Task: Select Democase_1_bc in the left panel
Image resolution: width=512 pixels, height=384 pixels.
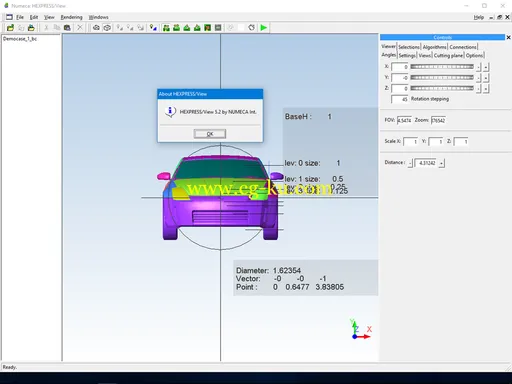Action: [20, 39]
